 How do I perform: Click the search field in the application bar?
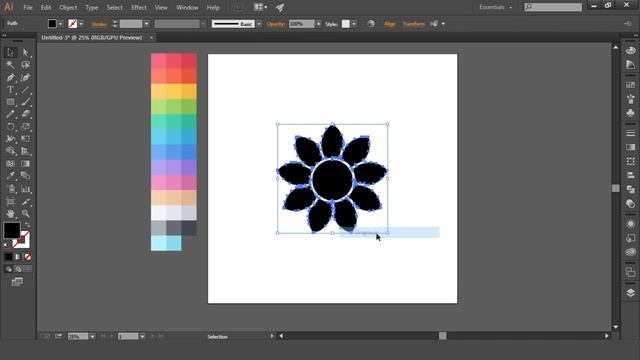553,7
